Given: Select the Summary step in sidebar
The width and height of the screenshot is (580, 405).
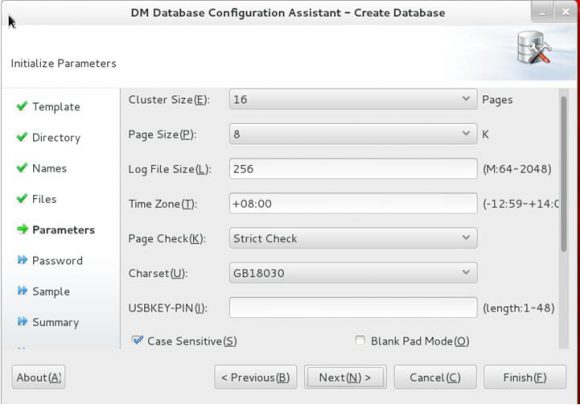Looking at the screenshot, I should 55,322.
